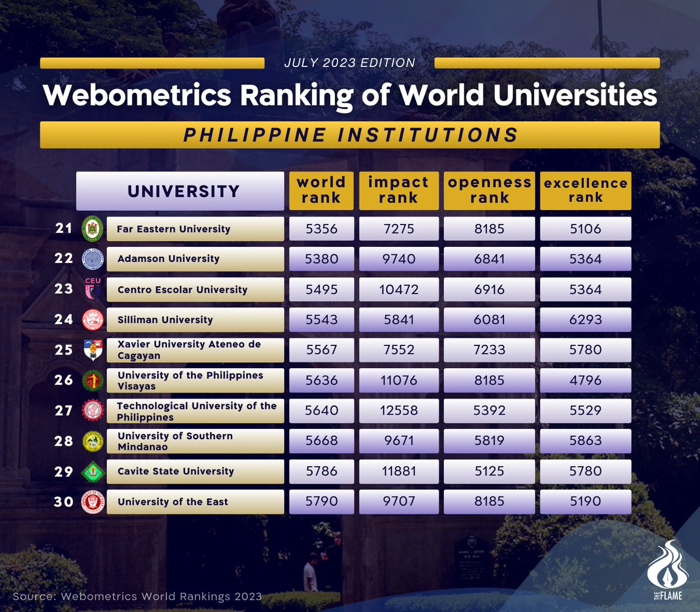The height and width of the screenshot is (612, 700).
Task: Click impact rank value 11881
Action: (398, 471)
